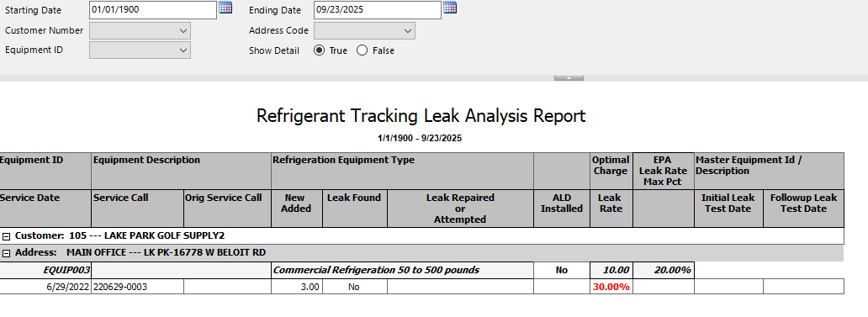868x317 pixels.
Task: Click the red 30.00% leak rate value
Action: click(611, 287)
